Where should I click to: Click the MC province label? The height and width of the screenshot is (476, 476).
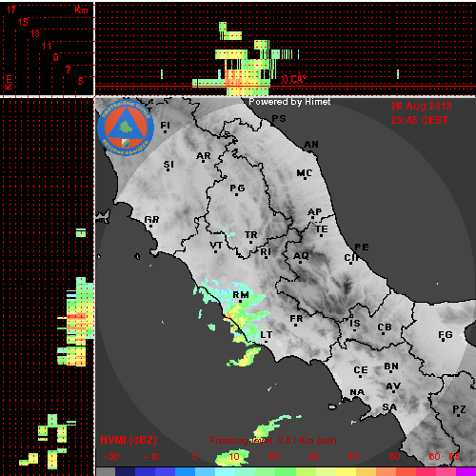(x=305, y=173)
